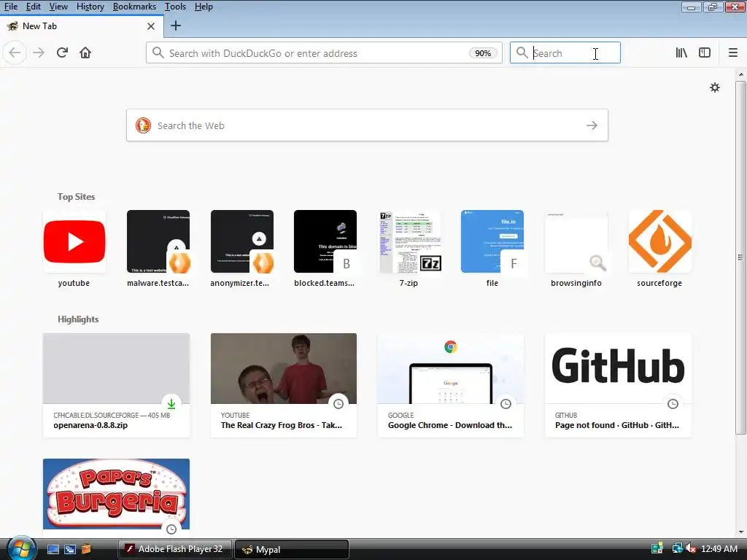The height and width of the screenshot is (560, 747).
Task: Open GitHub Page not found highlight
Action: 618,385
